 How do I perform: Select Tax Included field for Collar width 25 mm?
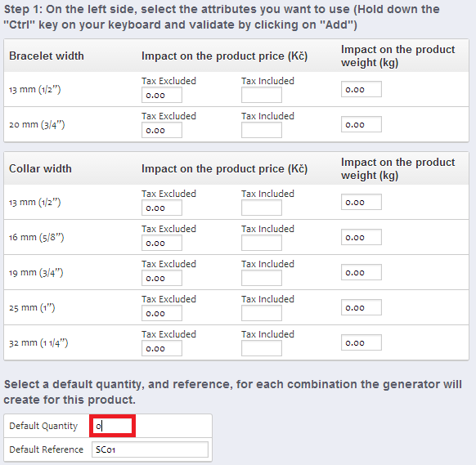(262, 314)
